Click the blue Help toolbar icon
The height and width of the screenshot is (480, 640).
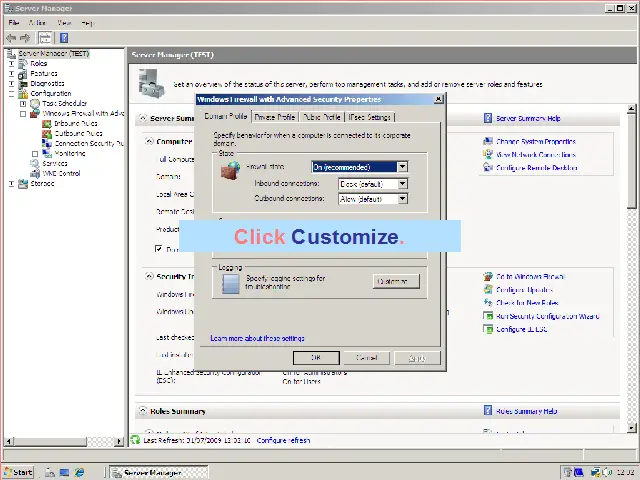(64, 38)
